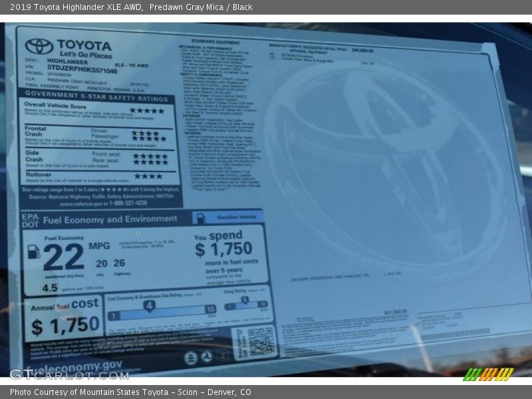
Task: Click the Frontal Crash driver star rating
Action: (x=145, y=134)
